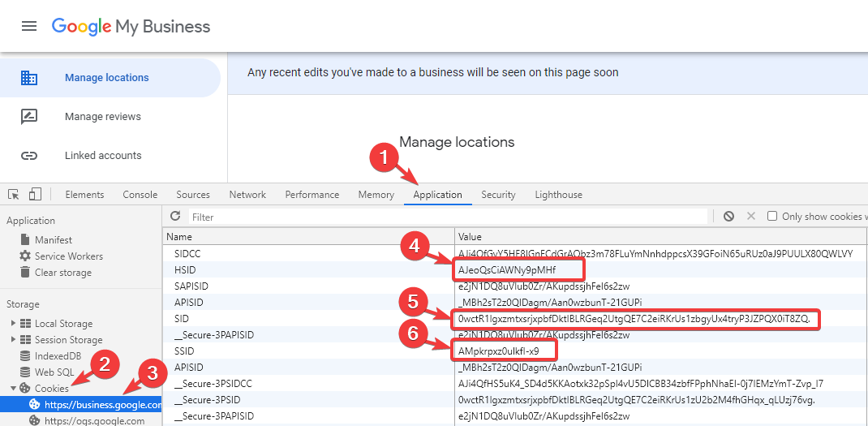Click the HSID value AJeoQsCiAWNy9pMHf

tap(506, 269)
